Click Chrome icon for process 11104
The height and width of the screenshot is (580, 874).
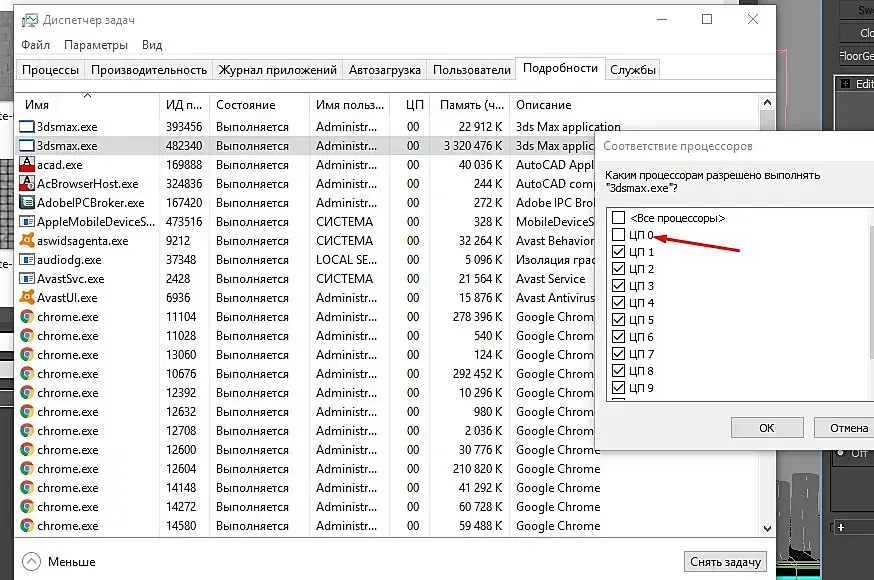(27, 316)
